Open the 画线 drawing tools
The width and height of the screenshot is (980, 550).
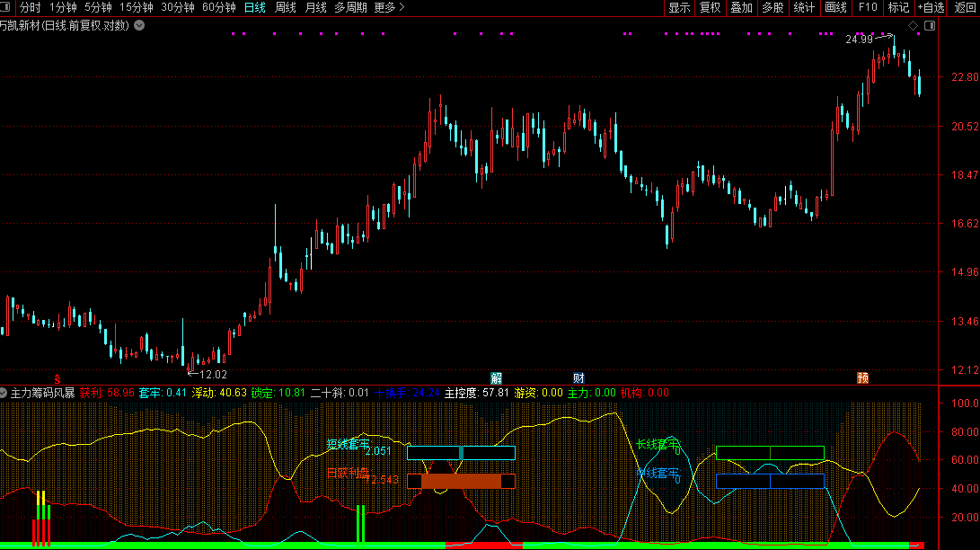(835, 7)
